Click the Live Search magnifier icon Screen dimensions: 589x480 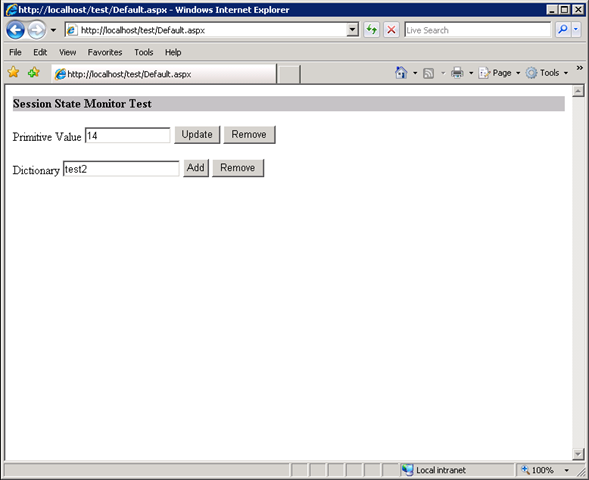(563, 30)
